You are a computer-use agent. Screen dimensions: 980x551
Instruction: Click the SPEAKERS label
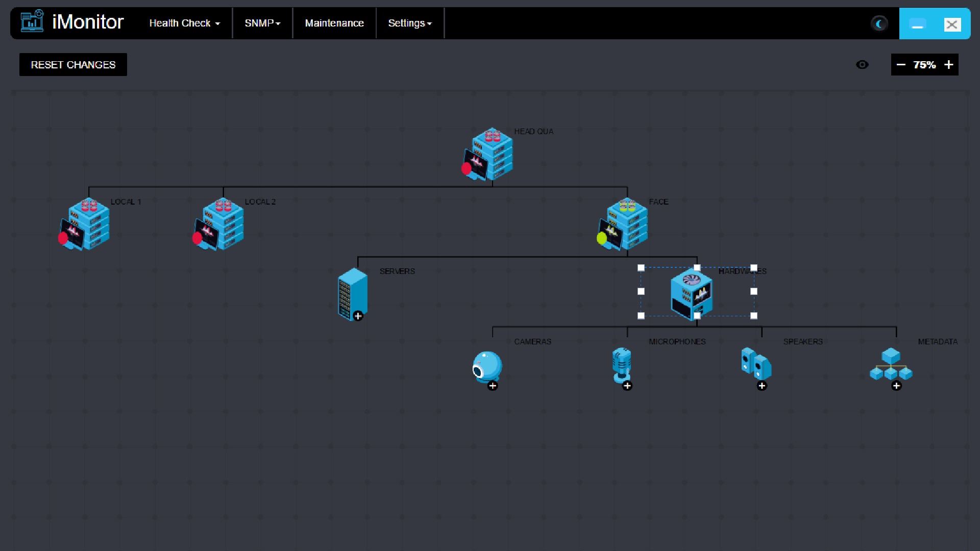coord(803,342)
